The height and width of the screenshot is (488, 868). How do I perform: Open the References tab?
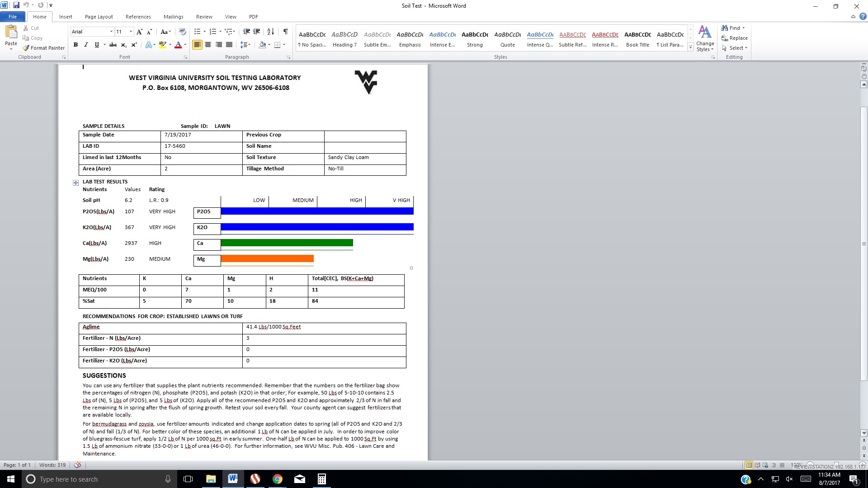pos(138,17)
